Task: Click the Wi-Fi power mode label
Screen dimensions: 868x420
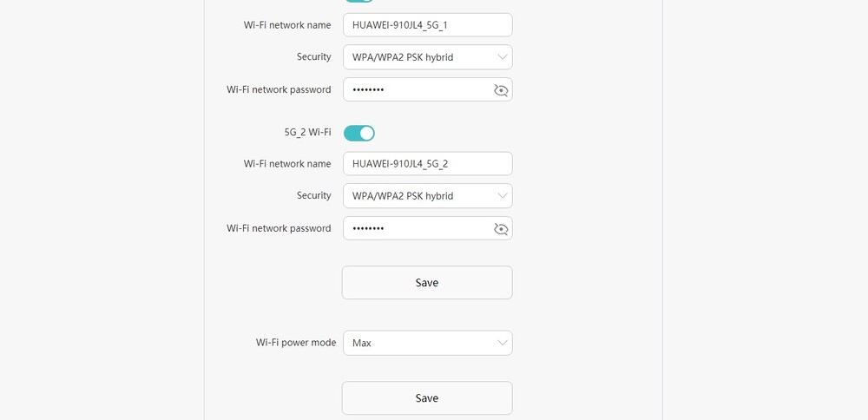Action: click(296, 343)
